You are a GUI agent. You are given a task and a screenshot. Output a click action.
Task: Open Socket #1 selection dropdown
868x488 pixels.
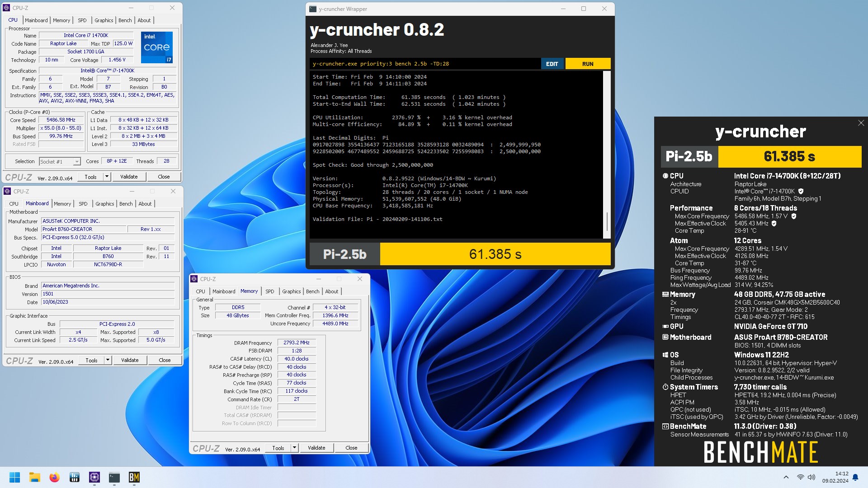77,161
